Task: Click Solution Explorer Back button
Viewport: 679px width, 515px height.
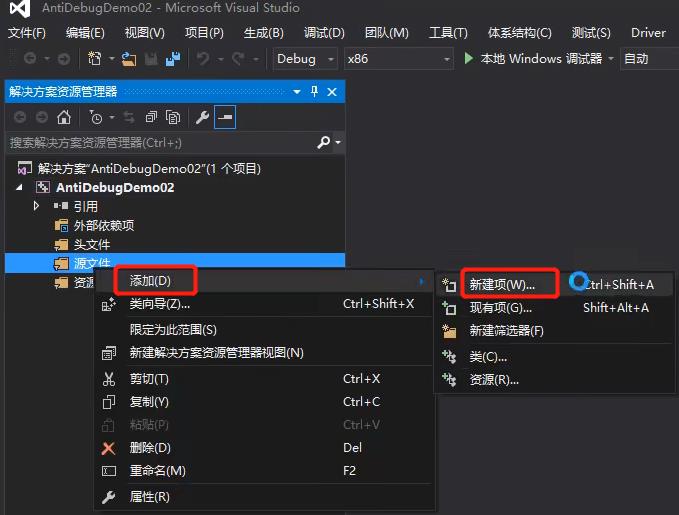Action: [x=19, y=117]
